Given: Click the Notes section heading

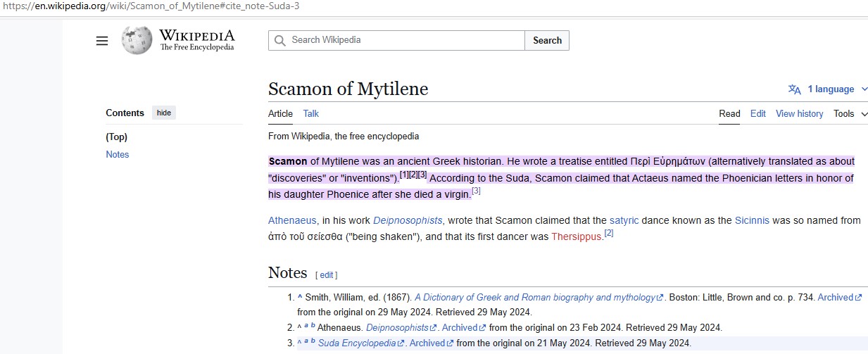Looking at the screenshot, I should (288, 273).
